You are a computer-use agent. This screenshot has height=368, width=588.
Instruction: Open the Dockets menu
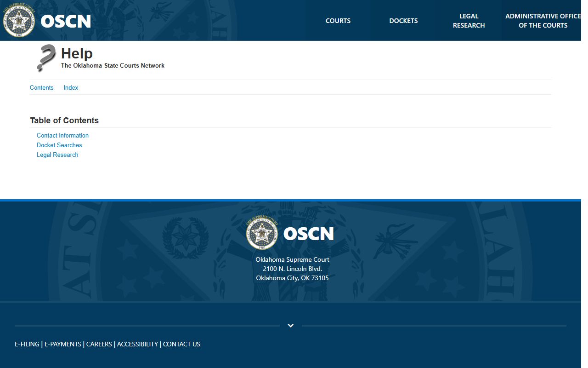[x=403, y=21]
